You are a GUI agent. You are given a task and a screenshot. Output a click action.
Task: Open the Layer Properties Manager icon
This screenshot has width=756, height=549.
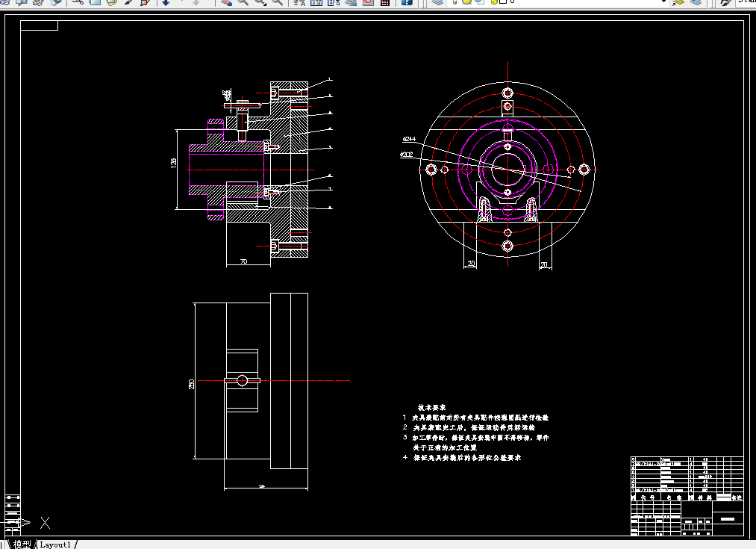coord(437,2)
